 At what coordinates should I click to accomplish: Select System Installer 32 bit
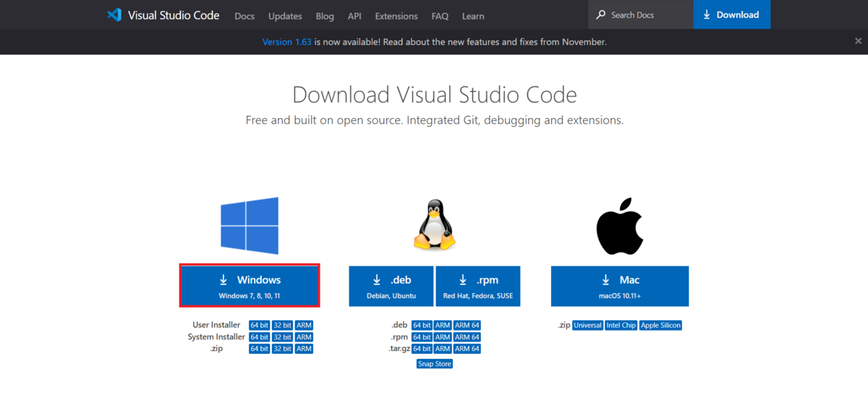click(x=283, y=337)
